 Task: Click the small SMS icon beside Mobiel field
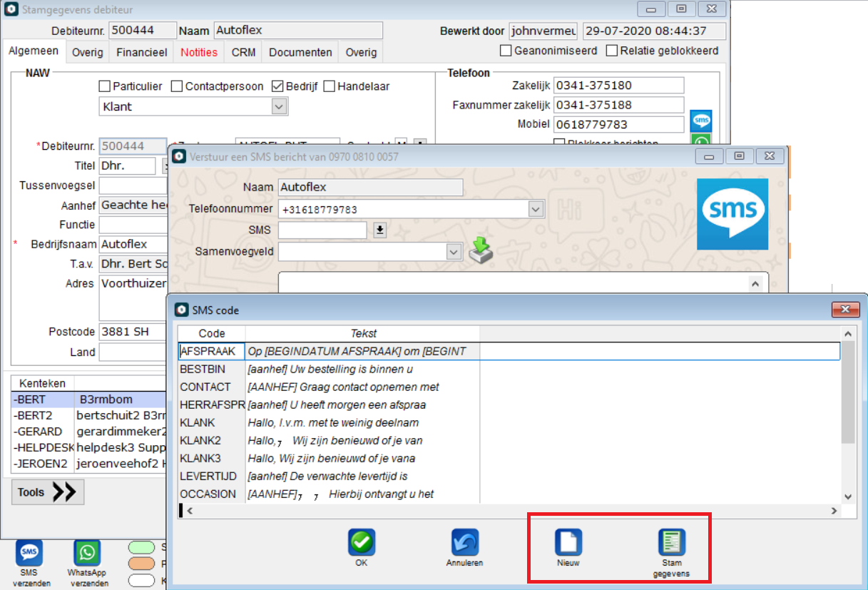702,121
